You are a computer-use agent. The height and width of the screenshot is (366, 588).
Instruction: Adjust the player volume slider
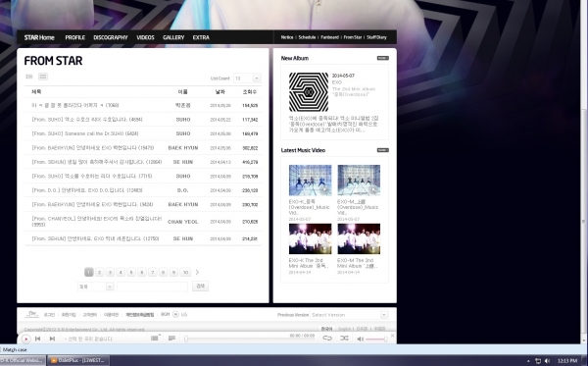tap(376, 339)
